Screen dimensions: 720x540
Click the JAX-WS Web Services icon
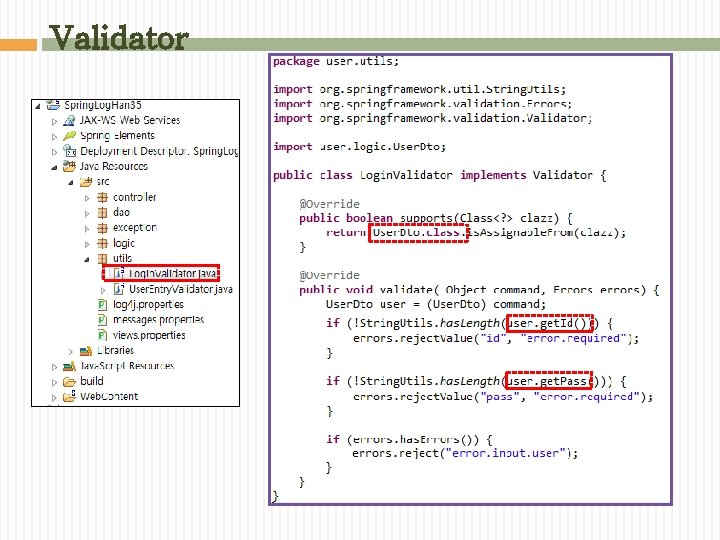click(69, 120)
